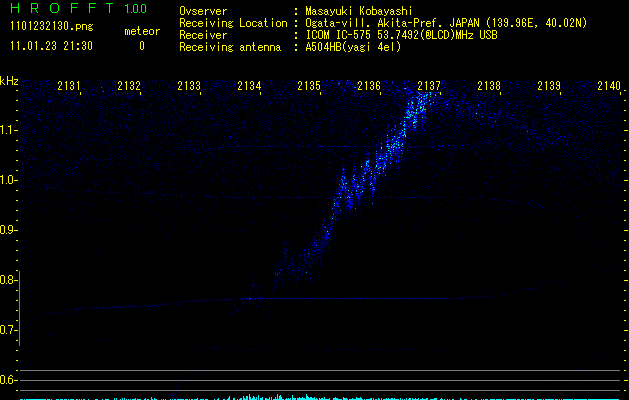
Task: Click the 0.6 frequency axis tick
Action: (x=9, y=380)
